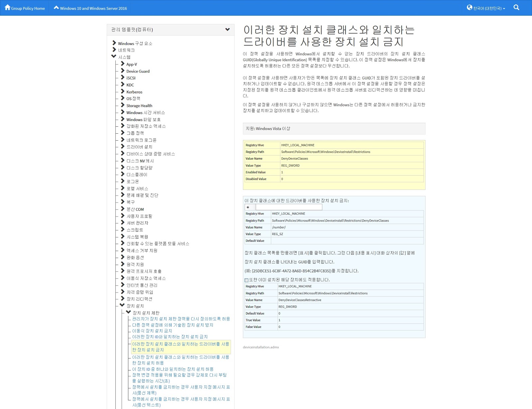Select the 스크립트 tree item
The image size is (532, 409).
click(x=135, y=230)
